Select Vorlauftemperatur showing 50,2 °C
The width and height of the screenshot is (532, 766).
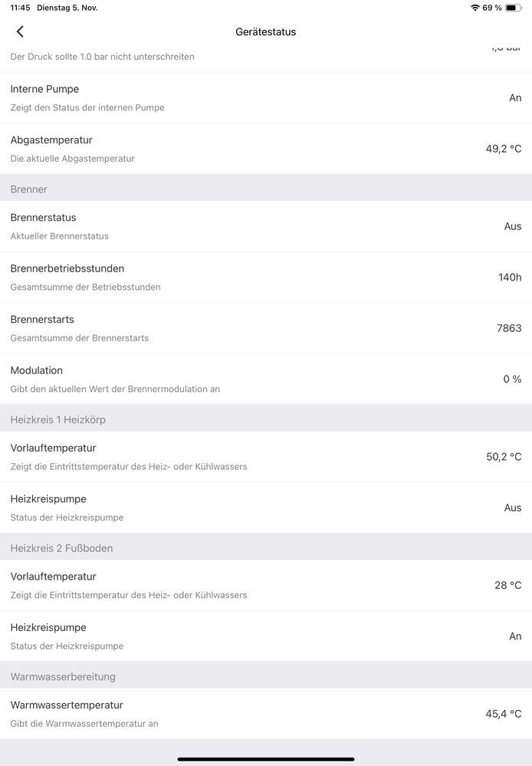point(266,457)
